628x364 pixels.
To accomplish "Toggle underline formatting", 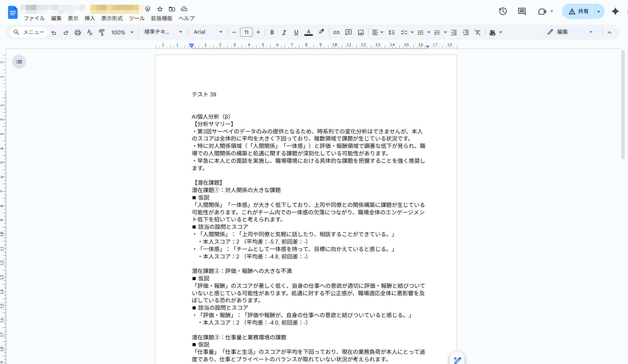I will [296, 32].
